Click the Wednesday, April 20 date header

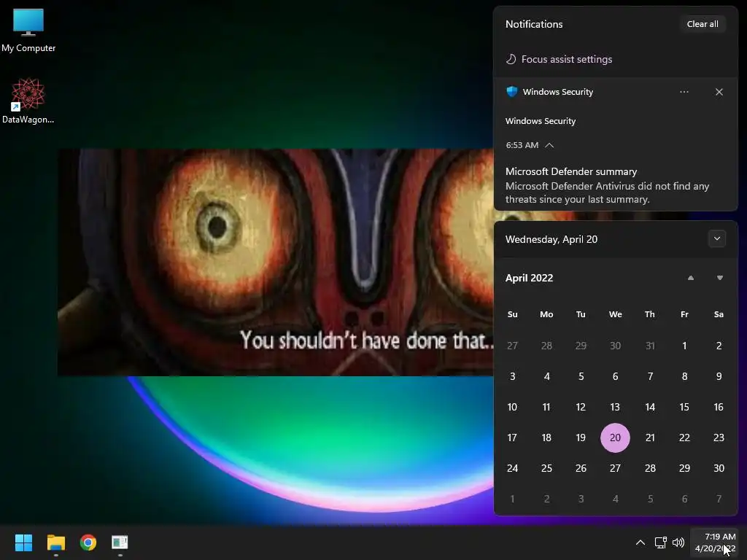click(551, 239)
